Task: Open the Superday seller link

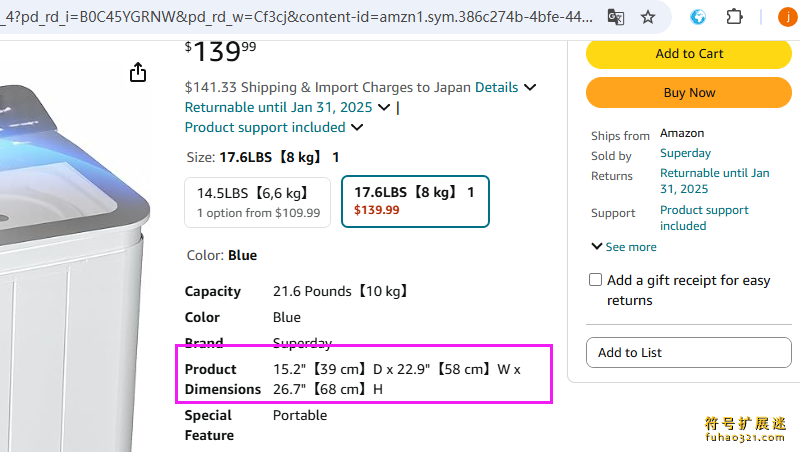Action: click(685, 153)
